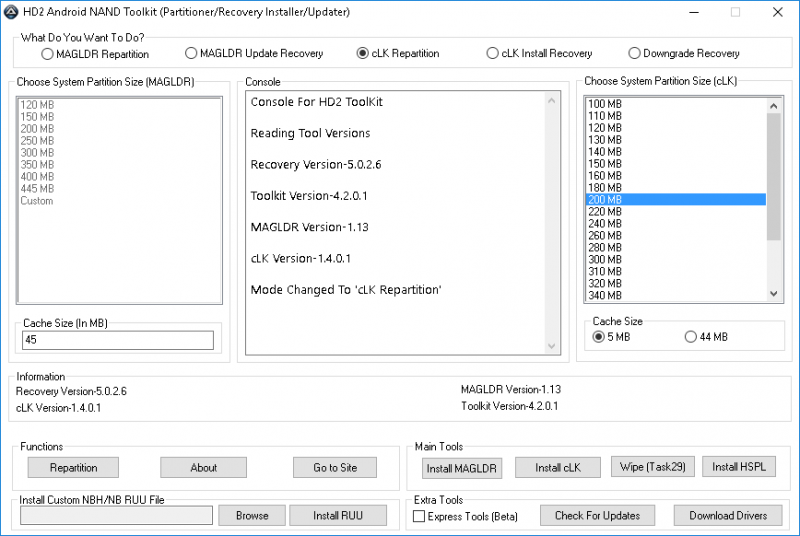Click the custom RUU file path field
Screen dimensions: 800x536
(x=116, y=516)
